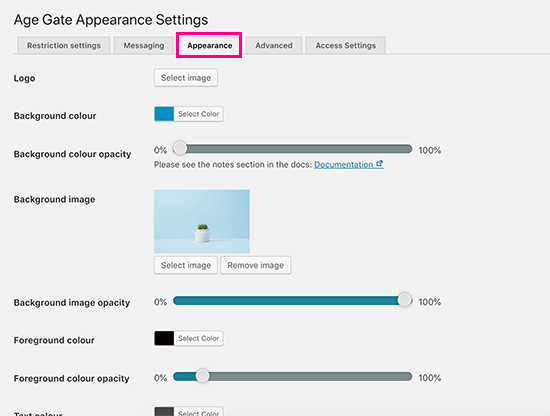Switch to the Messaging tab
Image resolution: width=550 pixels, height=416 pixels.
(144, 46)
